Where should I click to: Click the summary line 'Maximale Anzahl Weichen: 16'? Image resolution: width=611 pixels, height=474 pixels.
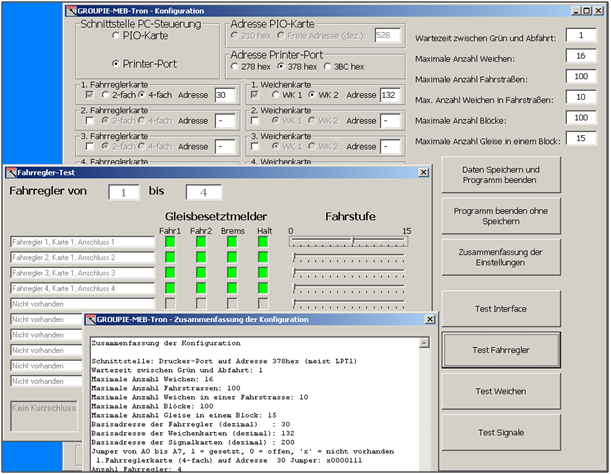152,379
